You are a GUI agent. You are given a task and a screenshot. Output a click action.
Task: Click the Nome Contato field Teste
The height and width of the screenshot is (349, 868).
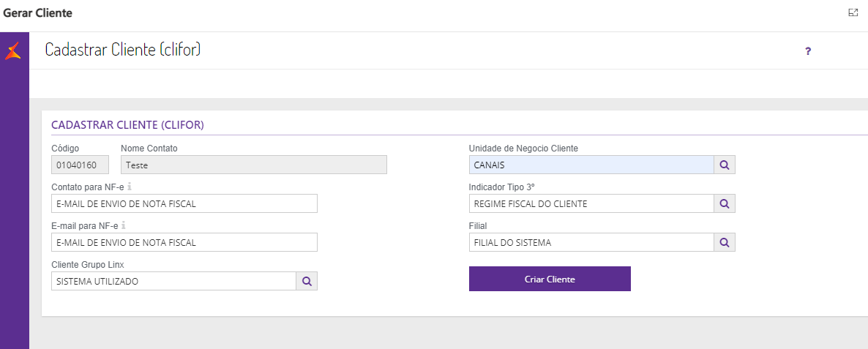(x=253, y=165)
